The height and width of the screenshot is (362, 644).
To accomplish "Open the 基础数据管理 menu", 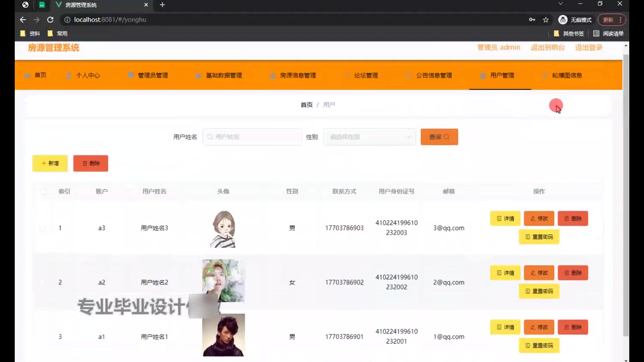I will point(219,75).
